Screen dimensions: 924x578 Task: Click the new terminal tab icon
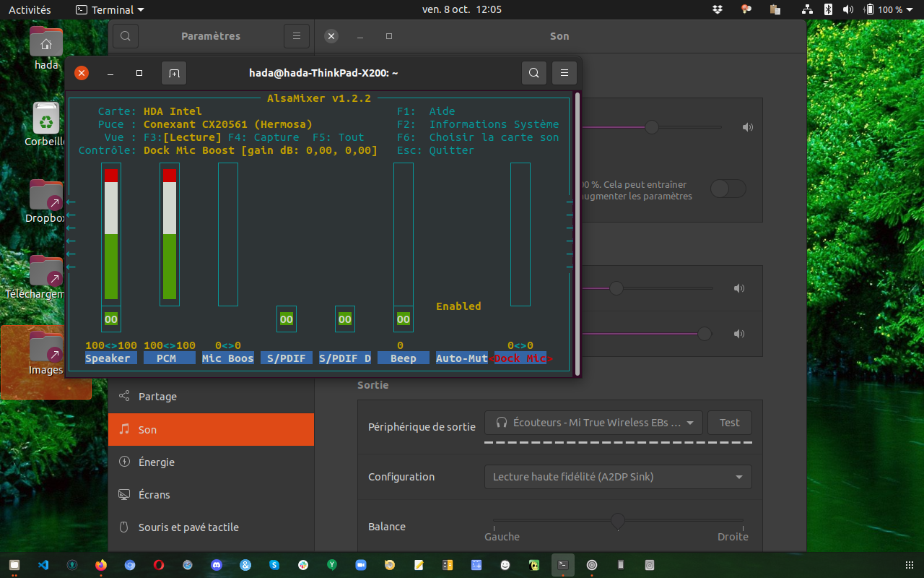pos(173,73)
